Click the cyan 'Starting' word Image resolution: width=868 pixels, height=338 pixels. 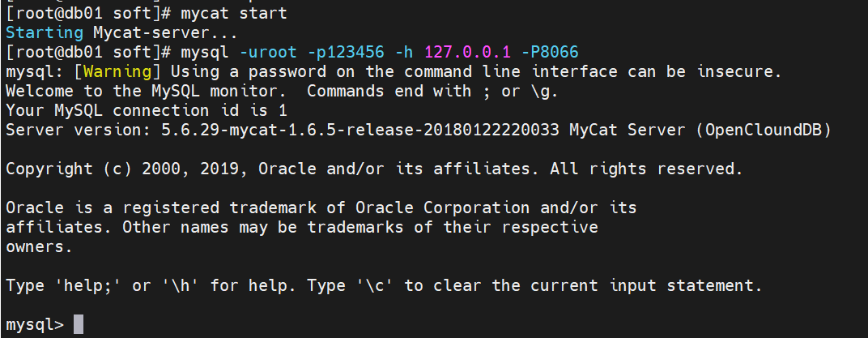(x=45, y=33)
